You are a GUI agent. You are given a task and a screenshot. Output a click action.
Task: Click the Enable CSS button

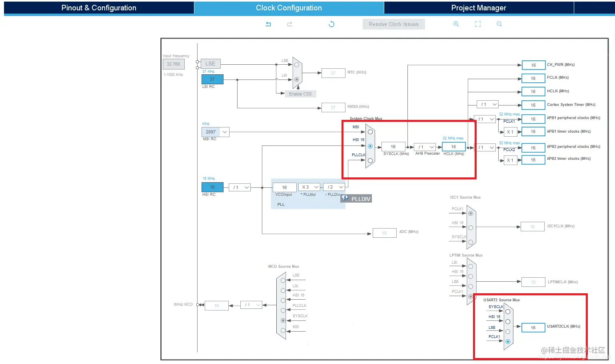pos(300,94)
